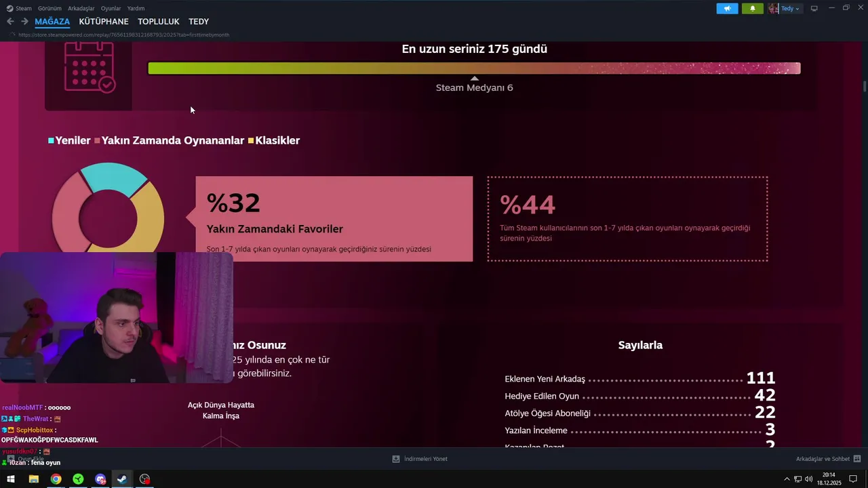Click the network status tray icon
The width and height of the screenshot is (868, 488).
coord(798,479)
